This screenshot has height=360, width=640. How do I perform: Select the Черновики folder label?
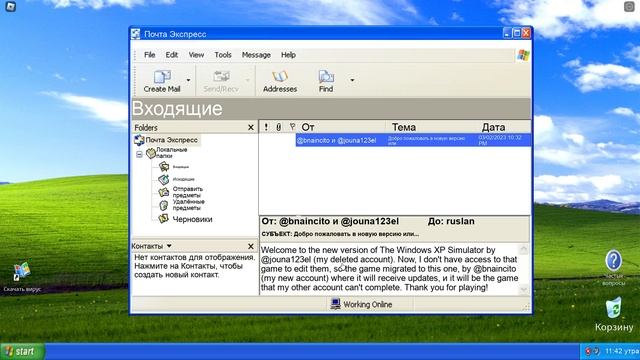(x=192, y=219)
